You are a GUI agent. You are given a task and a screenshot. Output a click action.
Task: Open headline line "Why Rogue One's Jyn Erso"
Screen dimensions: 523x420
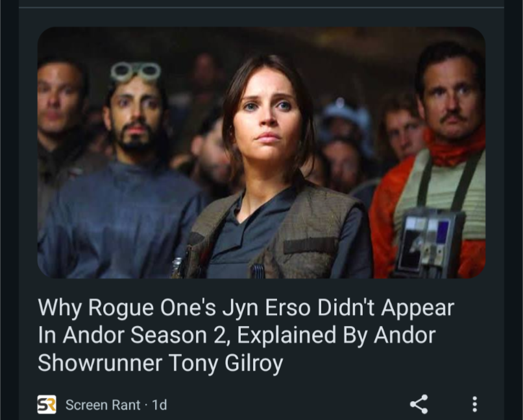click(175, 307)
